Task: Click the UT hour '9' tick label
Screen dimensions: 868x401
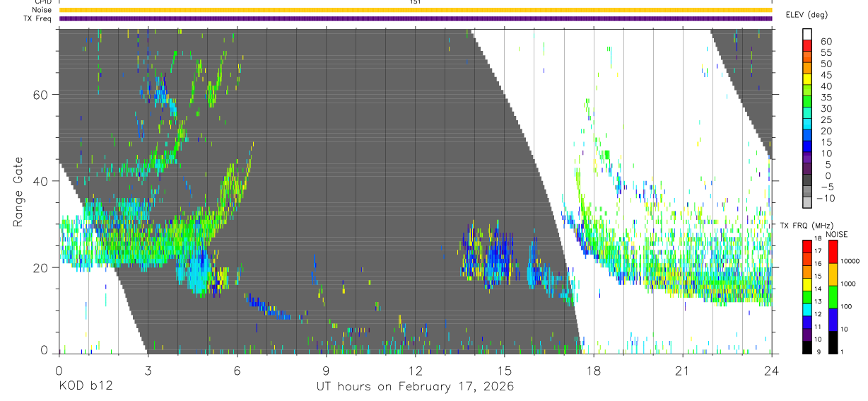Action: pos(326,370)
